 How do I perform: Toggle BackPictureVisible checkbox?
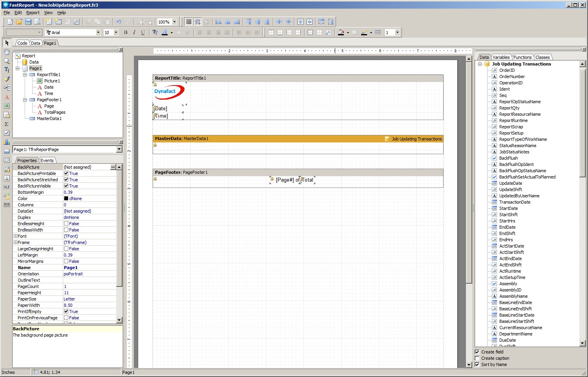(66, 186)
